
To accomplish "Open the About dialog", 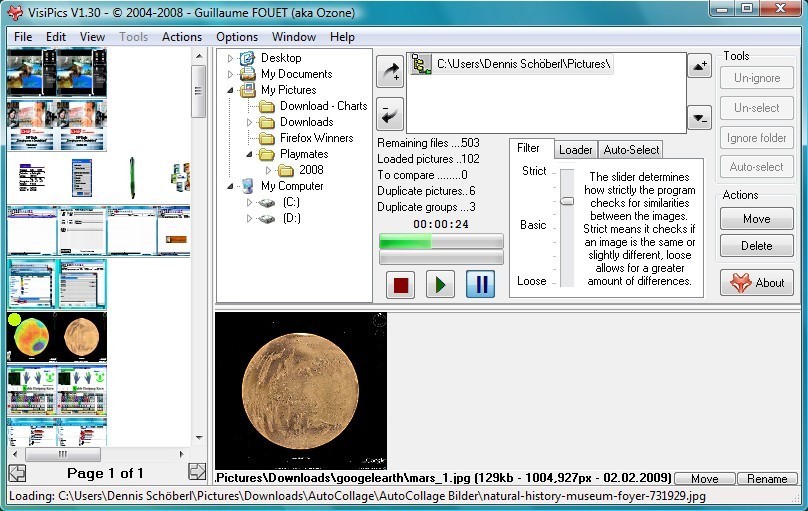I will point(756,283).
